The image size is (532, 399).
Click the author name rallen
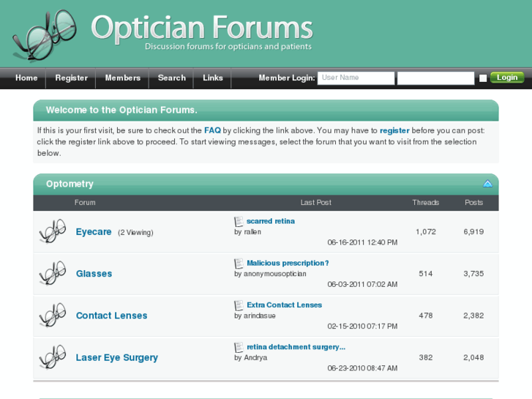tap(252, 232)
